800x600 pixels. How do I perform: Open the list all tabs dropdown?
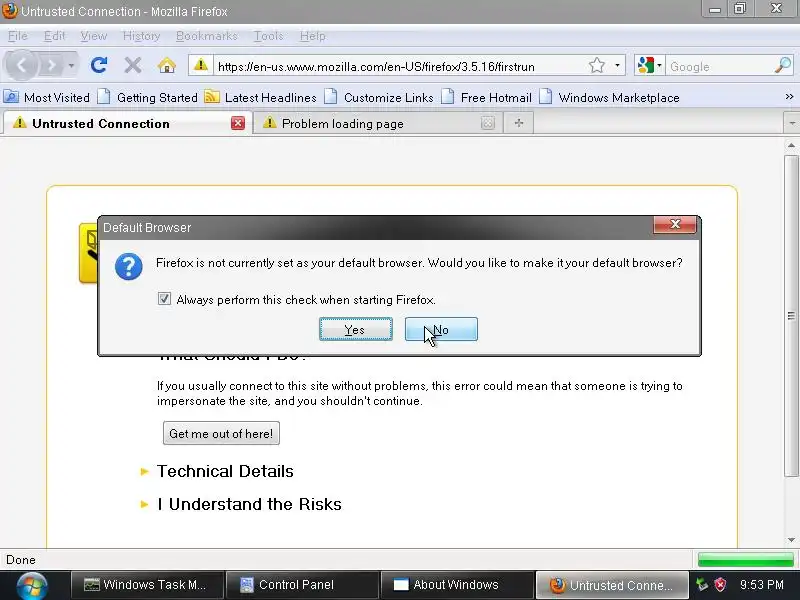click(x=791, y=123)
